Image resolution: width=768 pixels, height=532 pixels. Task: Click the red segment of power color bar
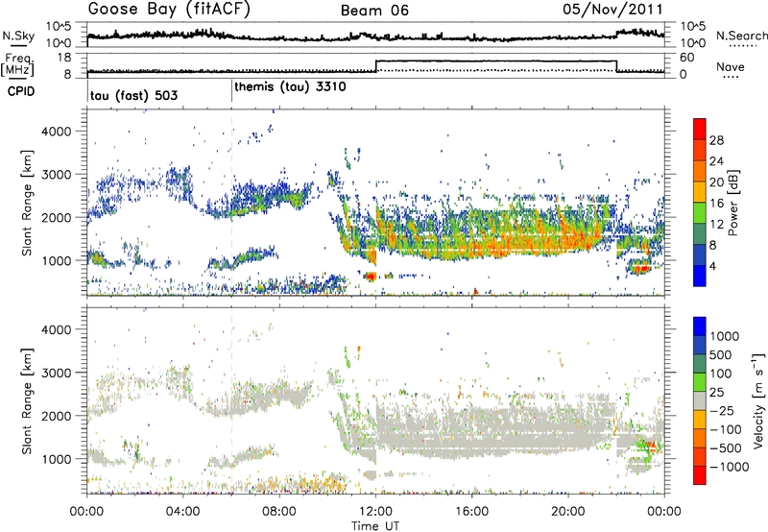pos(700,129)
